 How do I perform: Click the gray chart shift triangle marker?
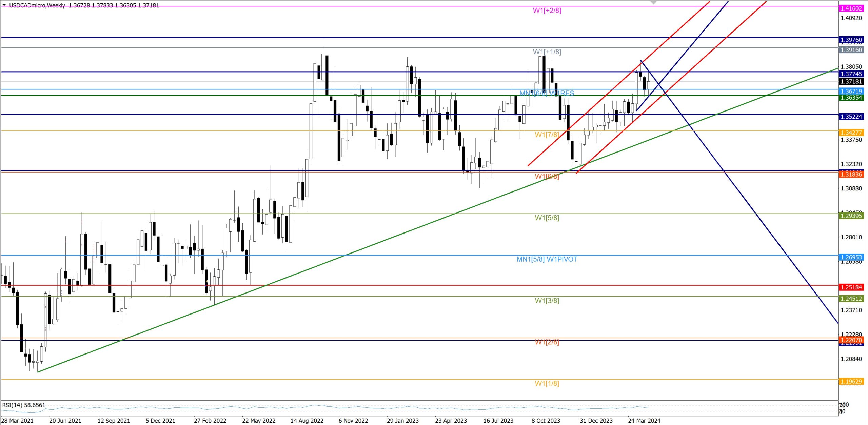coord(653,3)
